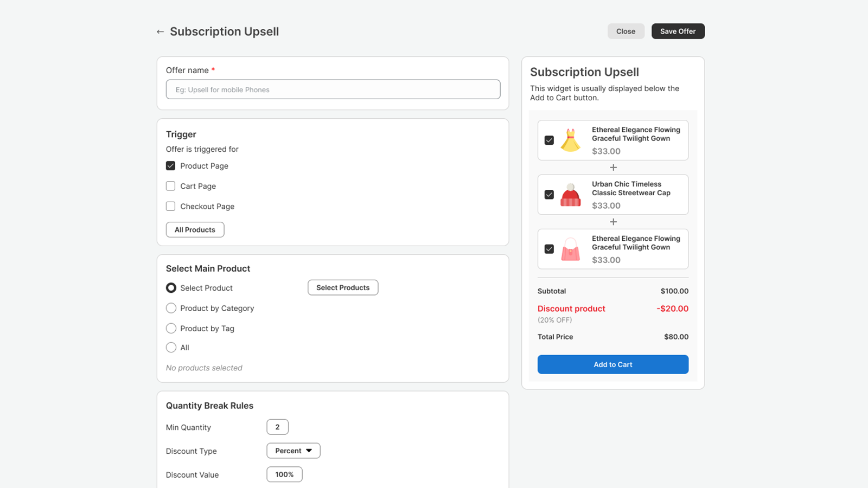Select the Product by Tag radio option
The image size is (868, 488).
171,328
